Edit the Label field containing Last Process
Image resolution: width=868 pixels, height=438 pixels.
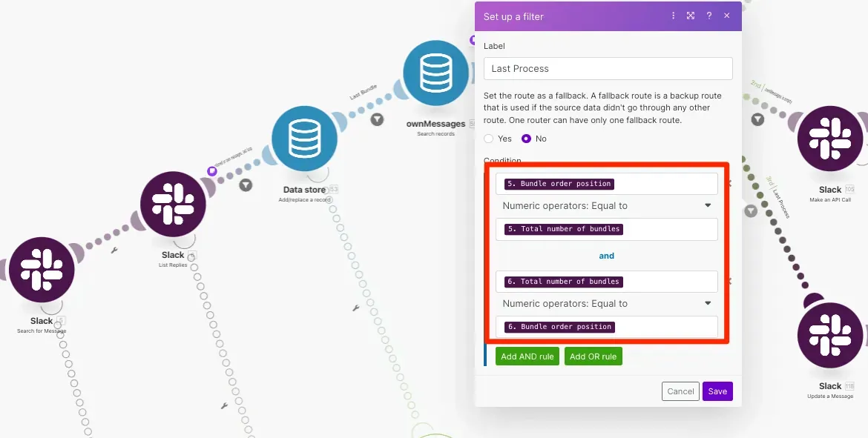pos(608,69)
